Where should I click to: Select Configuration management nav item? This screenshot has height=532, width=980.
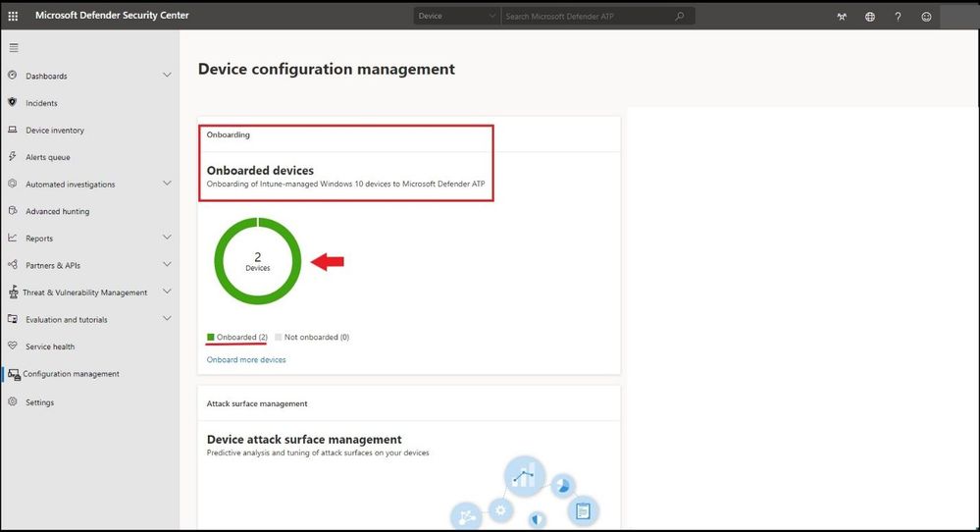pos(71,374)
